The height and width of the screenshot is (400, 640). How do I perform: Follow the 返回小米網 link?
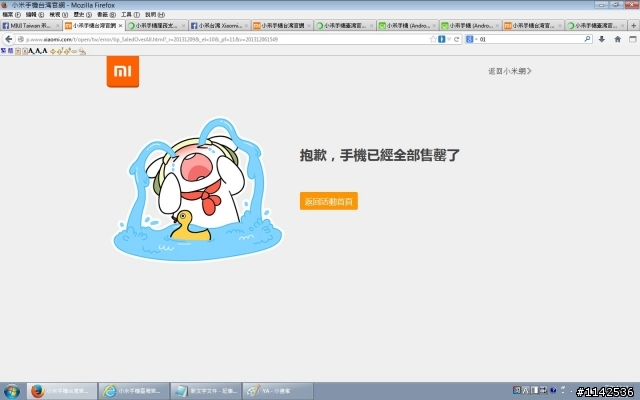510,71
